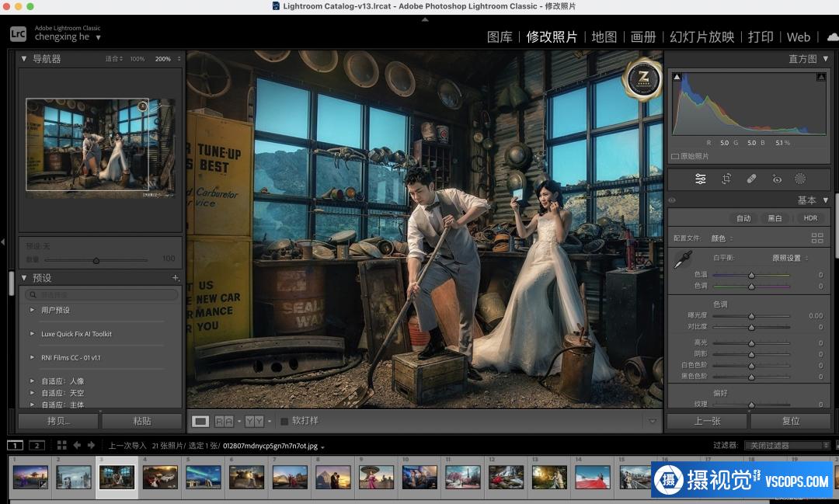Select filmstrip thumbnail number 4

point(160,477)
